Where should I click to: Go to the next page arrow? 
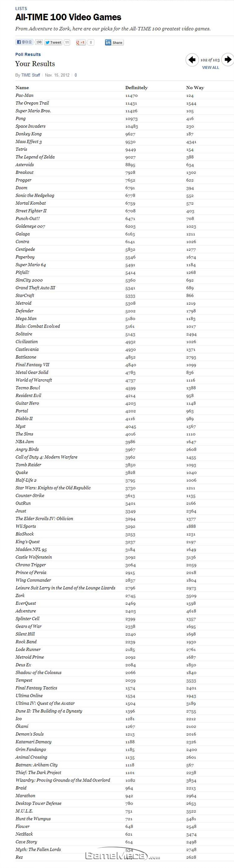pyautogui.click(x=228, y=60)
